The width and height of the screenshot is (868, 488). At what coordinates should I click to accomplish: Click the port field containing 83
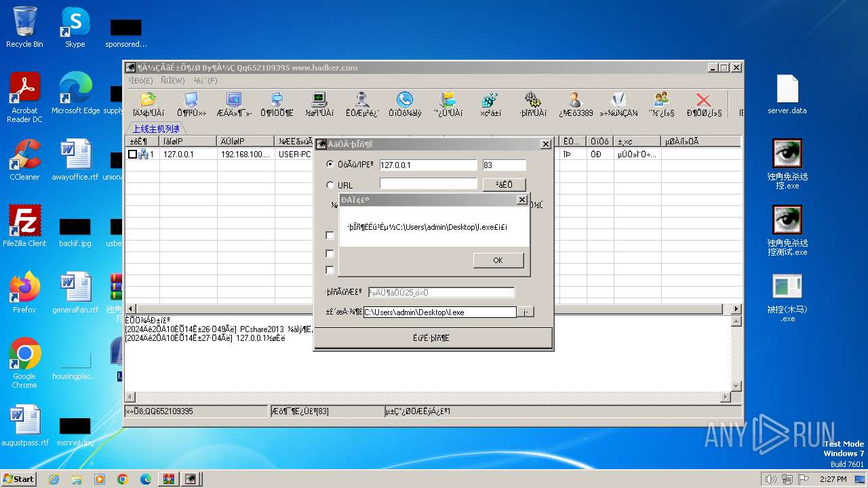click(505, 165)
